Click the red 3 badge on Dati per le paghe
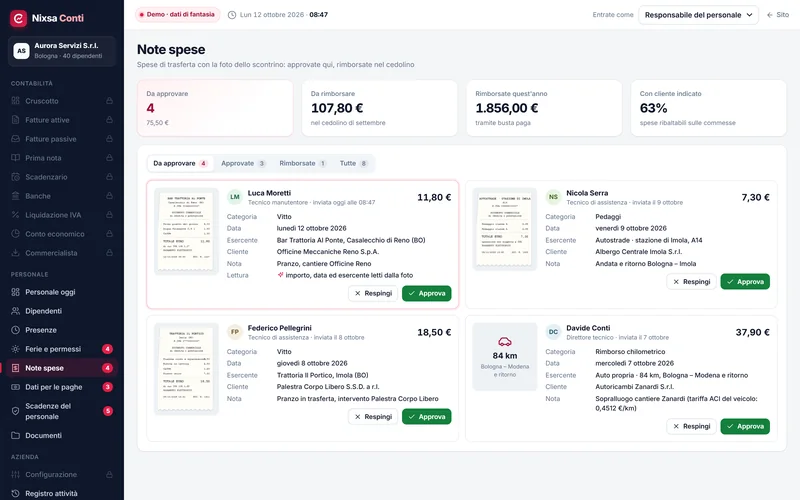Viewport: 800px width, 500px height. click(107, 387)
